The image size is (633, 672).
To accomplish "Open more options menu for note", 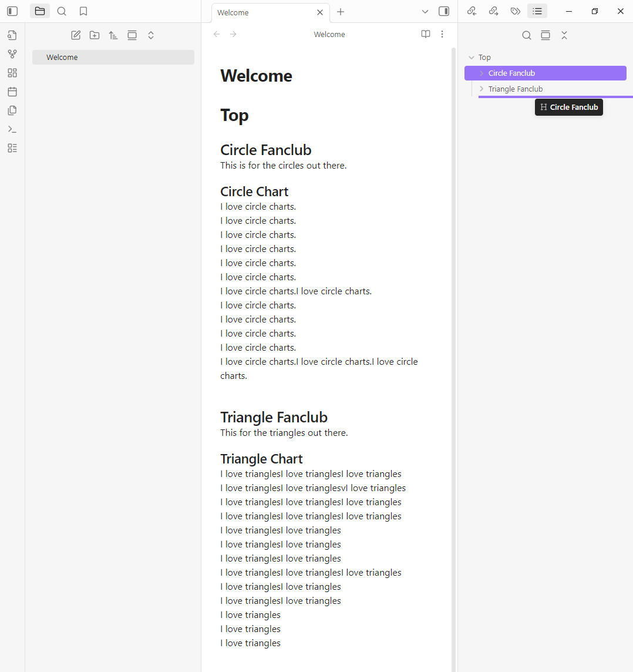I will click(442, 34).
